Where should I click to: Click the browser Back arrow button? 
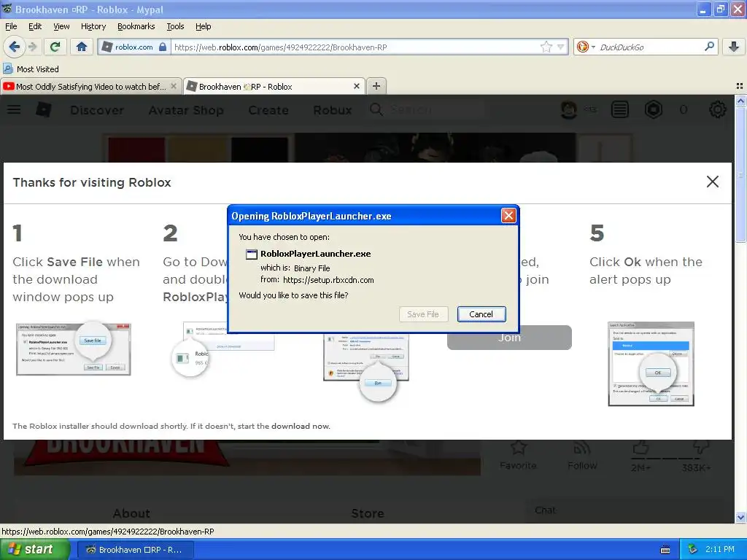pyautogui.click(x=14, y=47)
